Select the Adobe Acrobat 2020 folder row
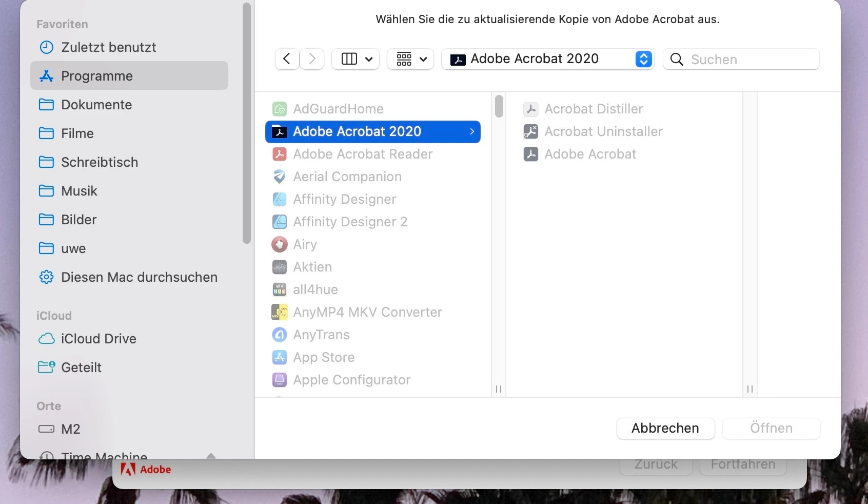Image resolution: width=868 pixels, height=504 pixels. pos(373,131)
